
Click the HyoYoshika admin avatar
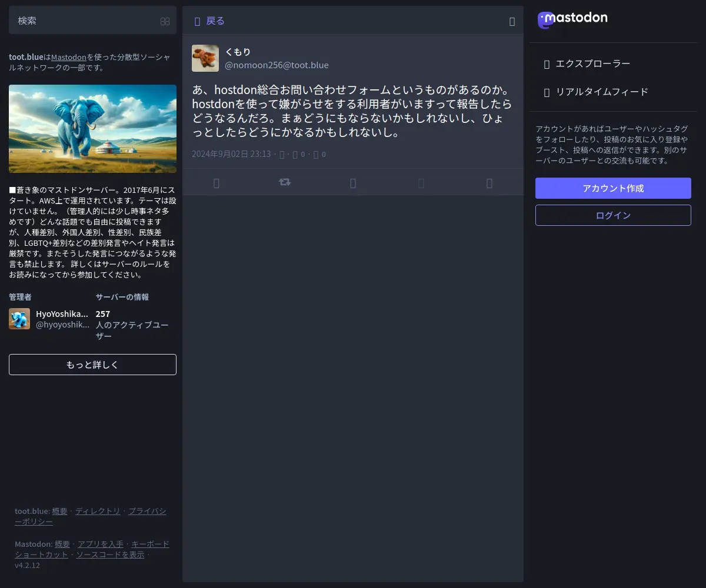coord(19,319)
